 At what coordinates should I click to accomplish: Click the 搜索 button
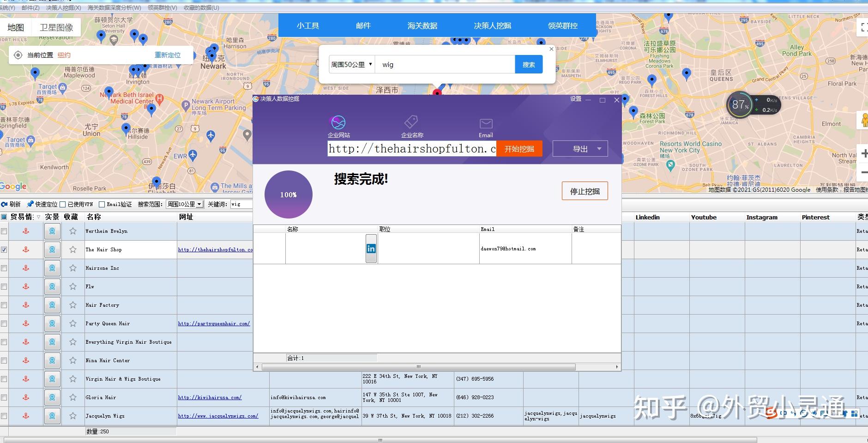pos(529,64)
